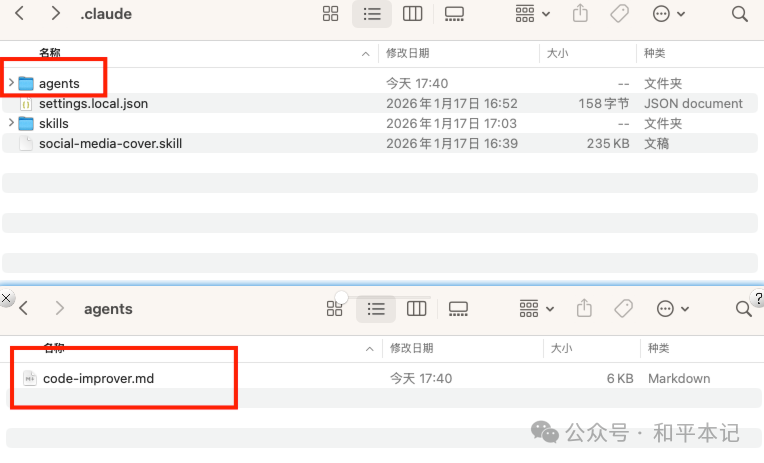Open more actions menu in .claude window
Viewport: 764px width, 463px height.
tap(668, 14)
